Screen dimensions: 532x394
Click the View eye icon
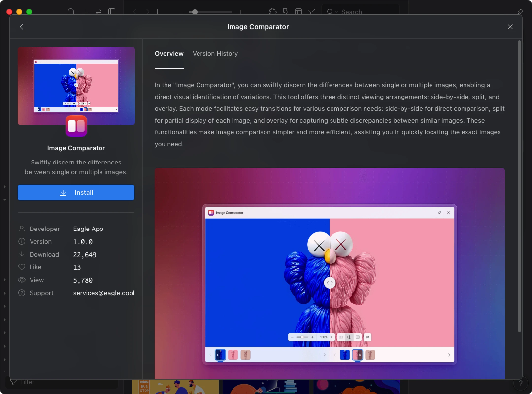pos(22,280)
